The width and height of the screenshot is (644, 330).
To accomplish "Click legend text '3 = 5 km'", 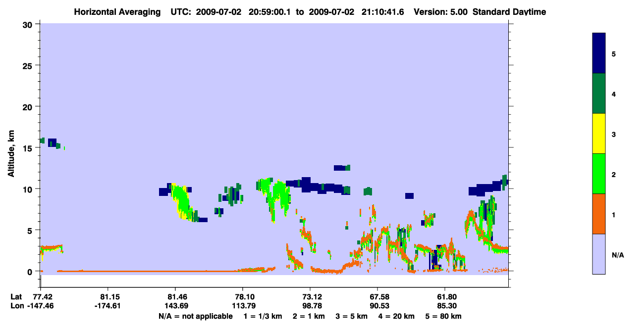I will [352, 316].
